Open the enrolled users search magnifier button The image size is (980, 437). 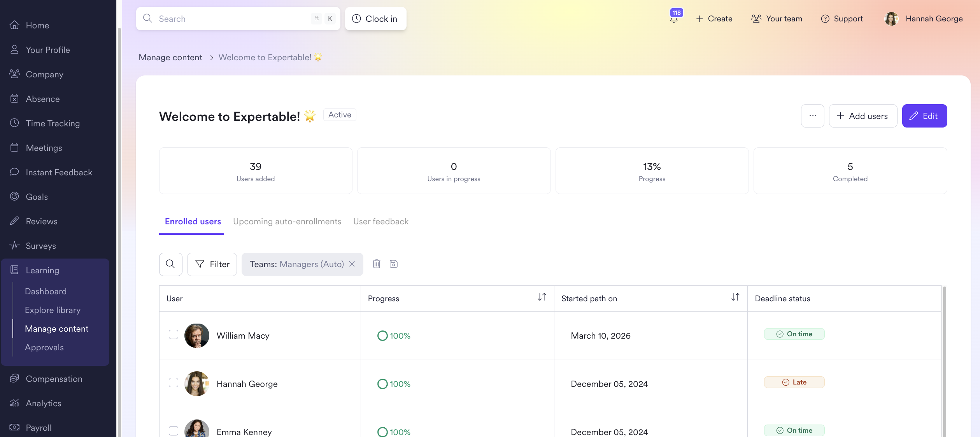[170, 264]
